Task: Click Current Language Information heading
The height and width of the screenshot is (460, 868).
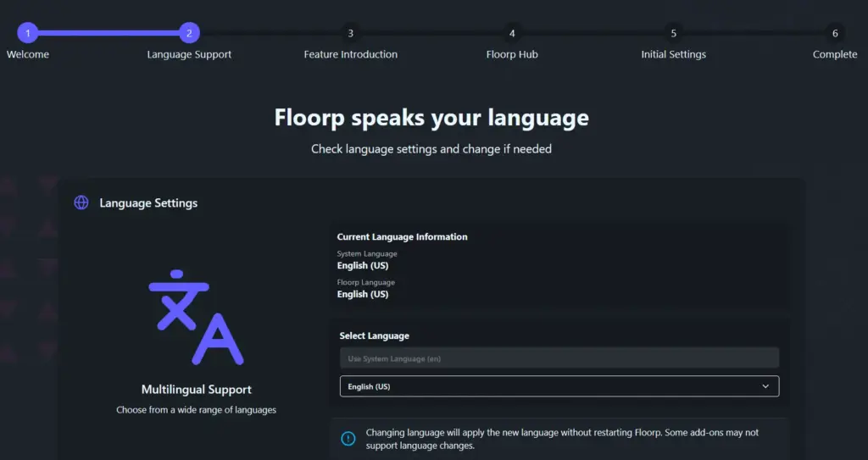Action: pos(402,236)
